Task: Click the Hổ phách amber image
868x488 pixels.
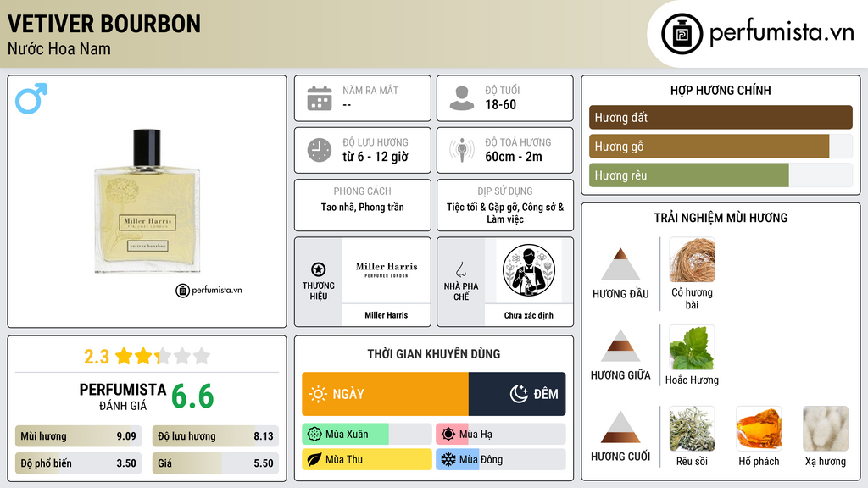Action: point(759,429)
